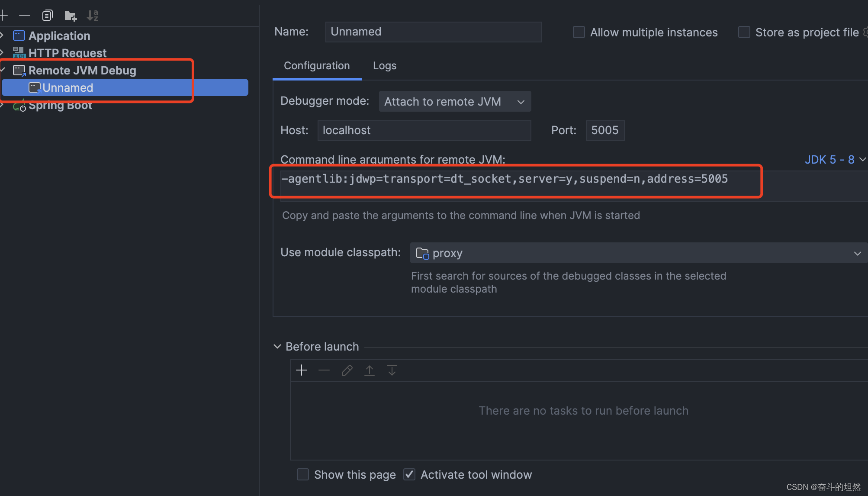868x496 pixels.
Task: Add a before launch task with plus
Action: [x=302, y=370]
